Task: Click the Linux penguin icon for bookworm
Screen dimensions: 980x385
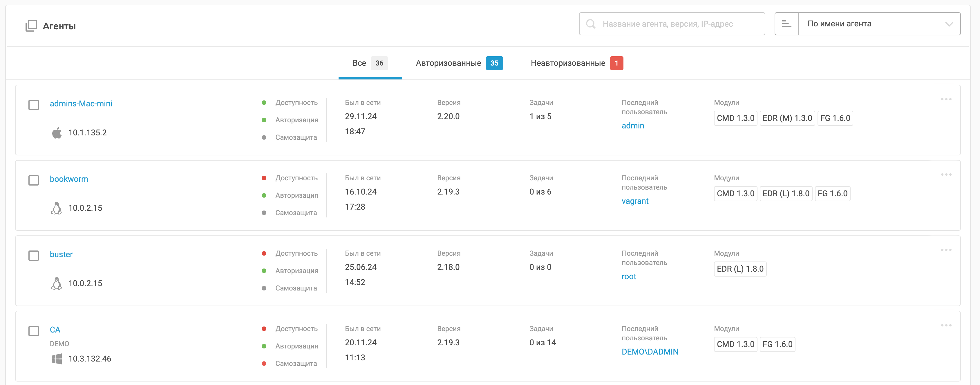Action: [57, 208]
